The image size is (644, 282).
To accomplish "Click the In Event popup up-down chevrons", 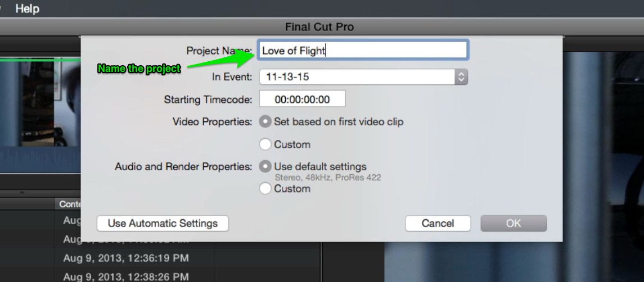I will pyautogui.click(x=461, y=77).
